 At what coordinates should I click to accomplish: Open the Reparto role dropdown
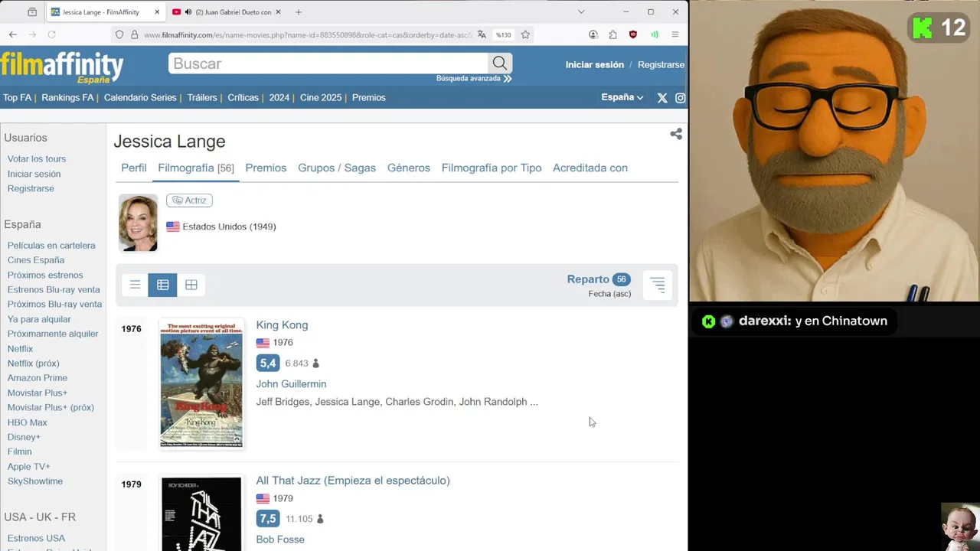[x=598, y=279]
